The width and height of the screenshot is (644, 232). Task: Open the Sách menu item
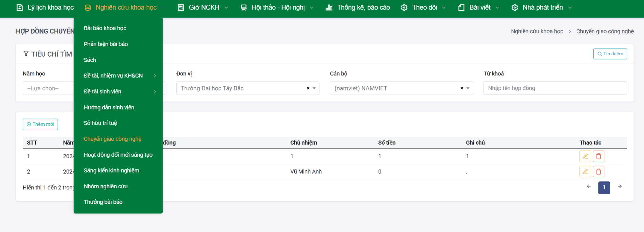[90, 60]
